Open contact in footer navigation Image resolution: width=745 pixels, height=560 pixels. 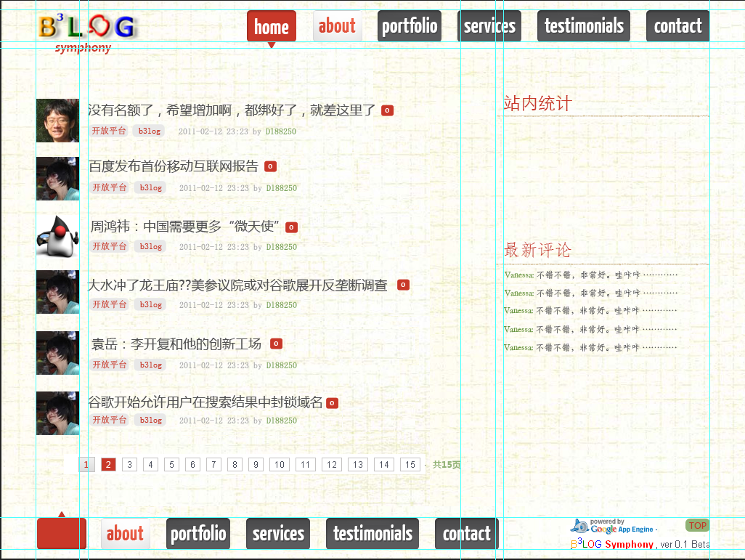467,533
